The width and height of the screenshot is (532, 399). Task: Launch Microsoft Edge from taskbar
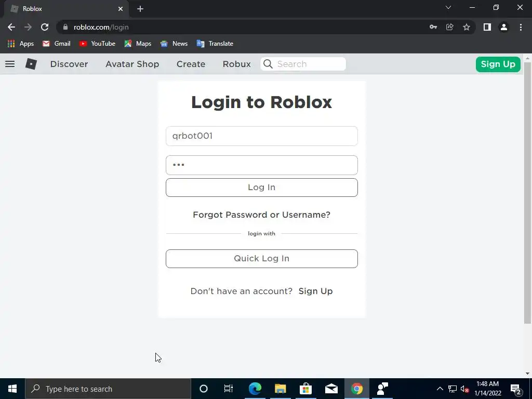tap(255, 389)
